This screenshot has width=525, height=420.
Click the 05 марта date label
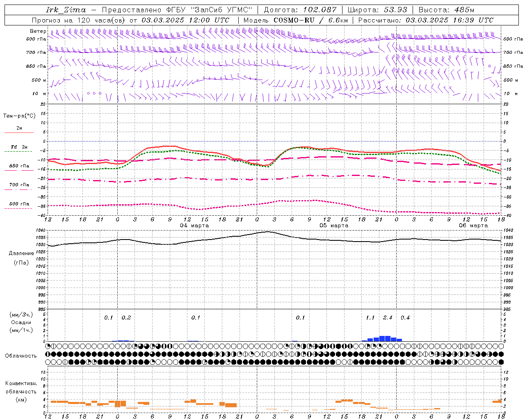coord(334,225)
